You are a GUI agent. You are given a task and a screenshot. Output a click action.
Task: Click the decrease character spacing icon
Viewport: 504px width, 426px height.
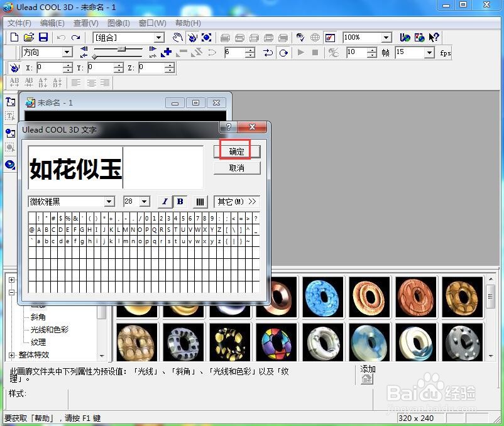[x=29, y=82]
